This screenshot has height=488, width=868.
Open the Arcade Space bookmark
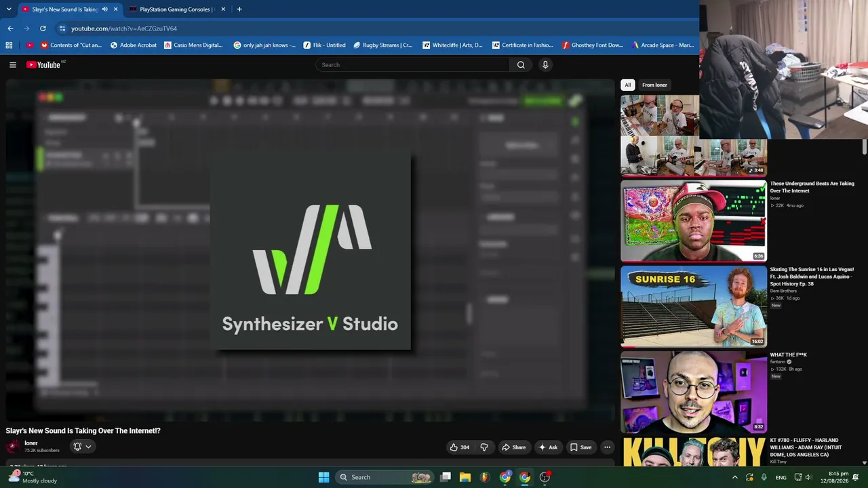(x=663, y=45)
